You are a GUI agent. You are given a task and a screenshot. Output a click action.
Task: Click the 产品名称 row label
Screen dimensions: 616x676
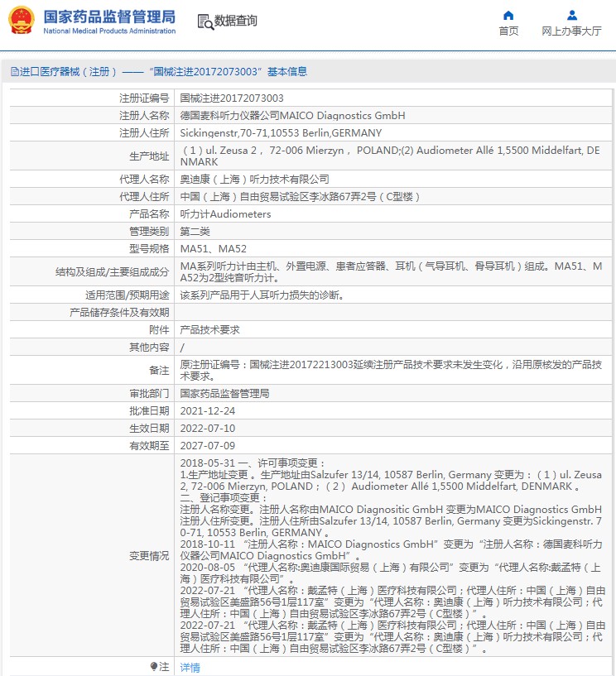pos(149,213)
